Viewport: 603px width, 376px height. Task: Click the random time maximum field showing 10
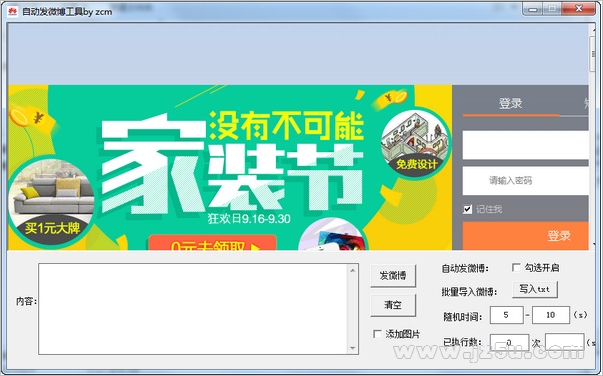pos(551,315)
